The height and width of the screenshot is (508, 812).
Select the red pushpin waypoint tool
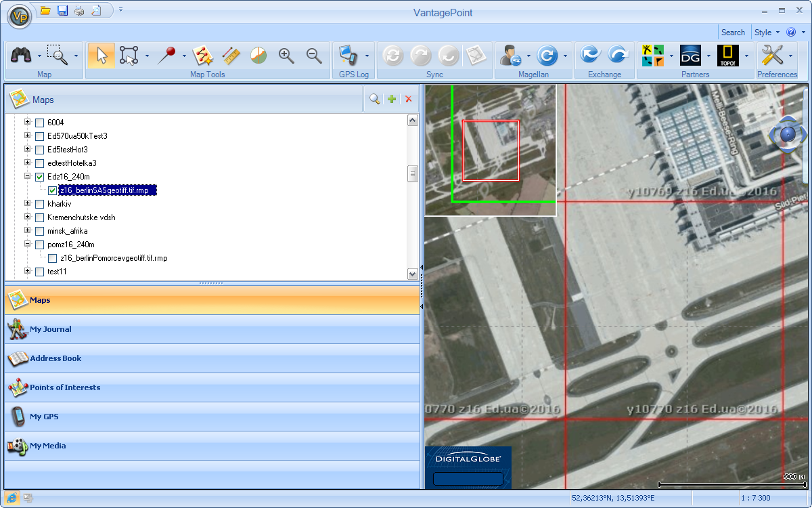[x=166, y=56]
